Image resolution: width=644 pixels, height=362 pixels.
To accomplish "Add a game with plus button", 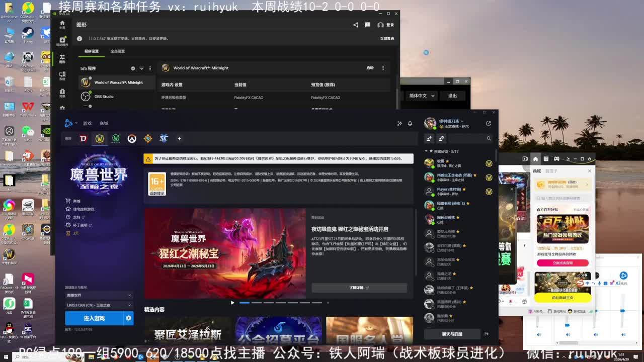I will pyautogui.click(x=179, y=139).
